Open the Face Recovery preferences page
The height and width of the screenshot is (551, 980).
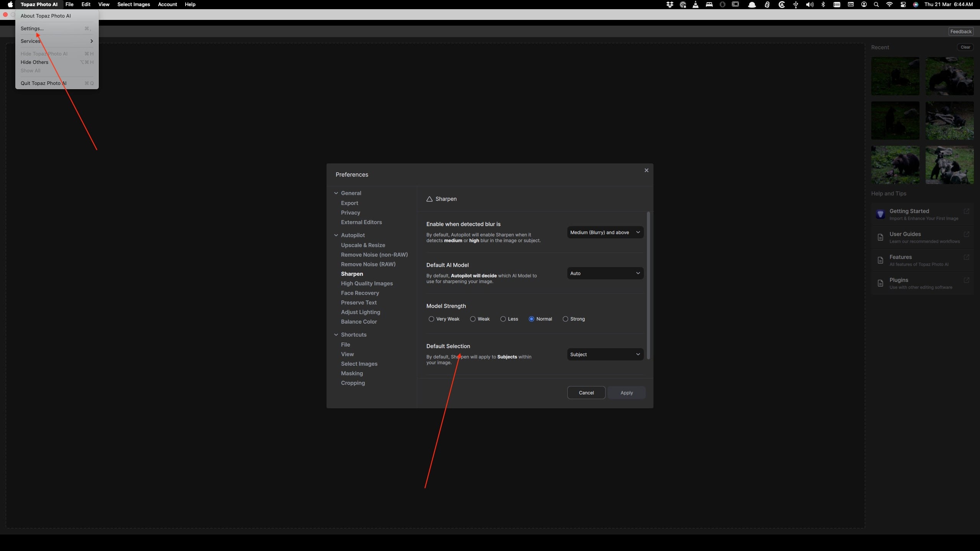pyautogui.click(x=360, y=293)
